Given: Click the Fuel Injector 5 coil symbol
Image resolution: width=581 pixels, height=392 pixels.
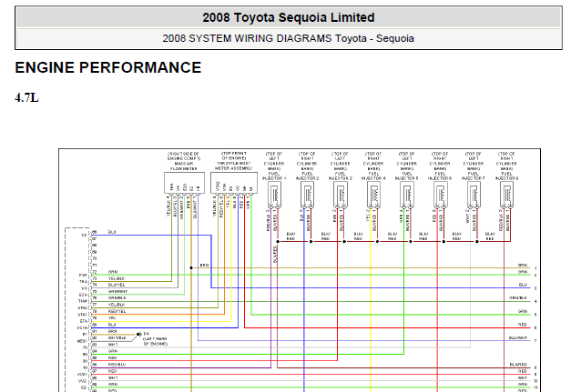Looking at the screenshot, I should tap(407, 195).
